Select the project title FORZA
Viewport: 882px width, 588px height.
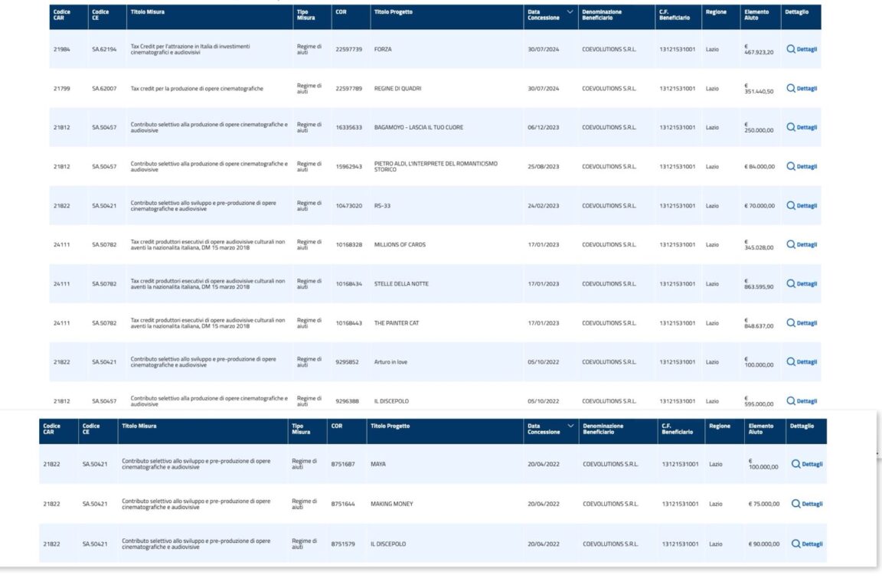[x=383, y=50]
